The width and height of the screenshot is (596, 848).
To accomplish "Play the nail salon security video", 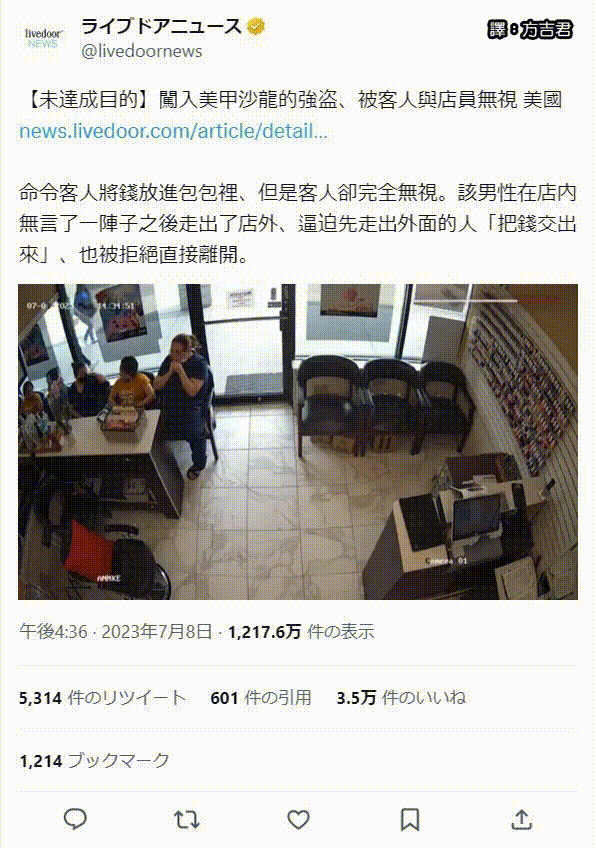I will point(298,442).
